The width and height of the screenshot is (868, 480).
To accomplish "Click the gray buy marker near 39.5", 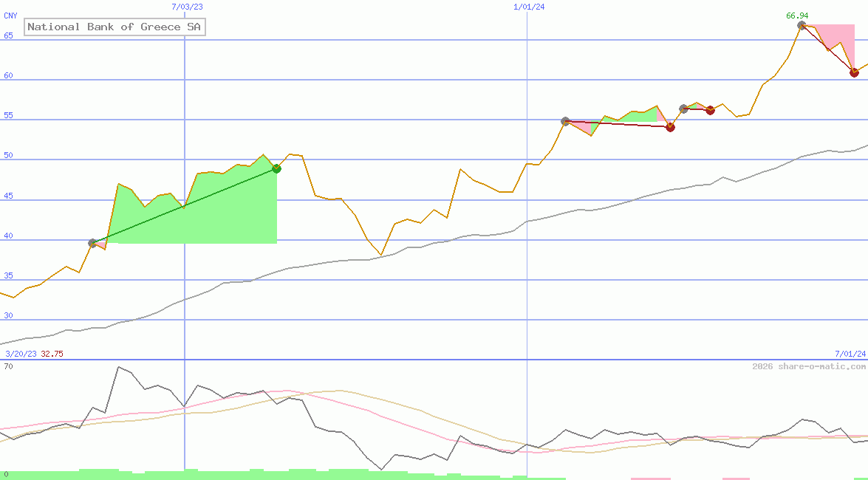I will coord(93,243).
